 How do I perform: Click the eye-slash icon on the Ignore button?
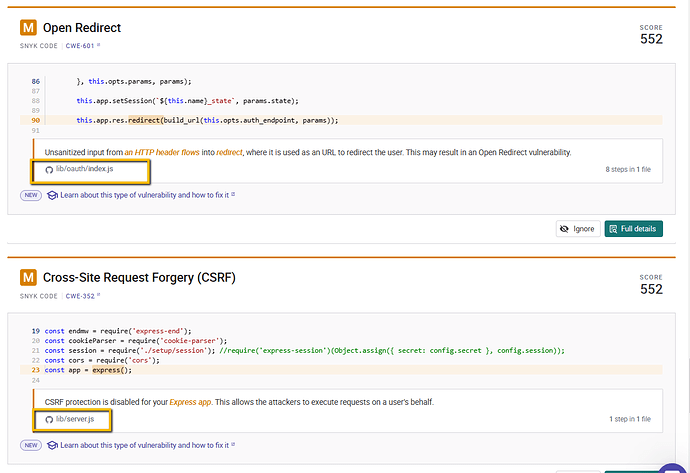[x=564, y=229]
